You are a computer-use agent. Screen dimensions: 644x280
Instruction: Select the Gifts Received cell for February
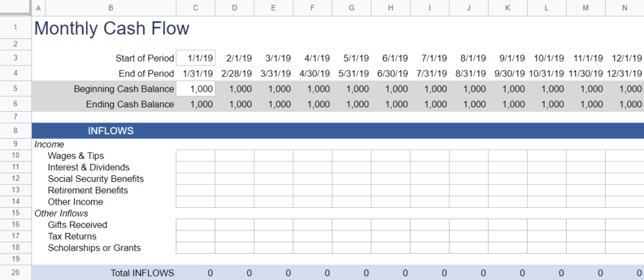pos(235,225)
